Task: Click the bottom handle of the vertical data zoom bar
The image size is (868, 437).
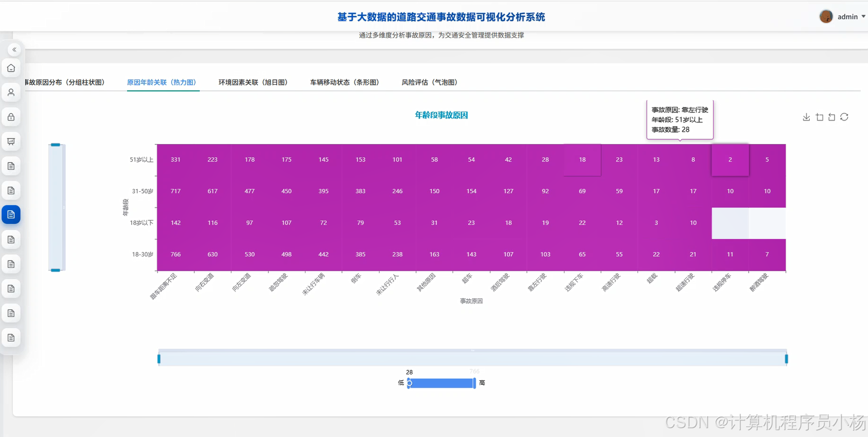Action: pos(55,270)
